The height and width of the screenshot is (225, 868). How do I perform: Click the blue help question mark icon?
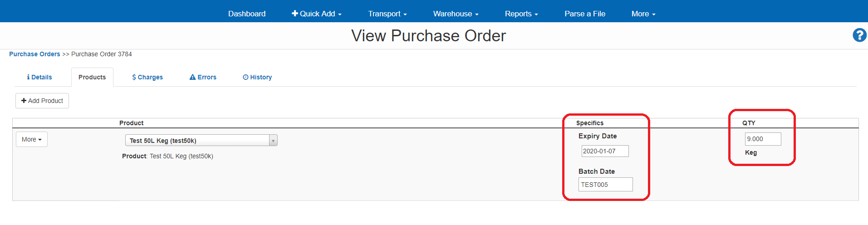(859, 35)
